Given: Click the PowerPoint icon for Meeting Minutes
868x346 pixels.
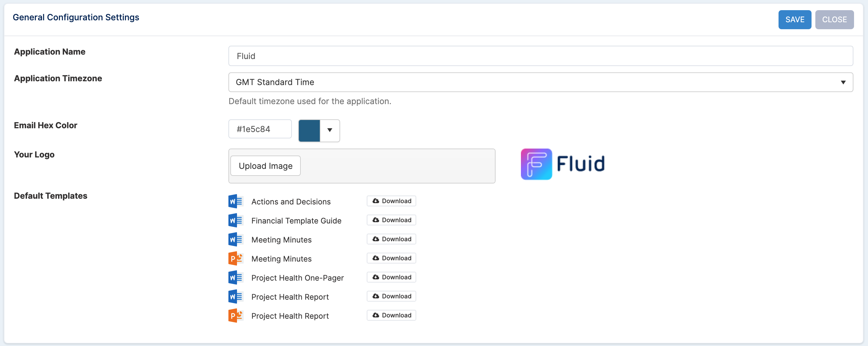Looking at the screenshot, I should tap(235, 258).
